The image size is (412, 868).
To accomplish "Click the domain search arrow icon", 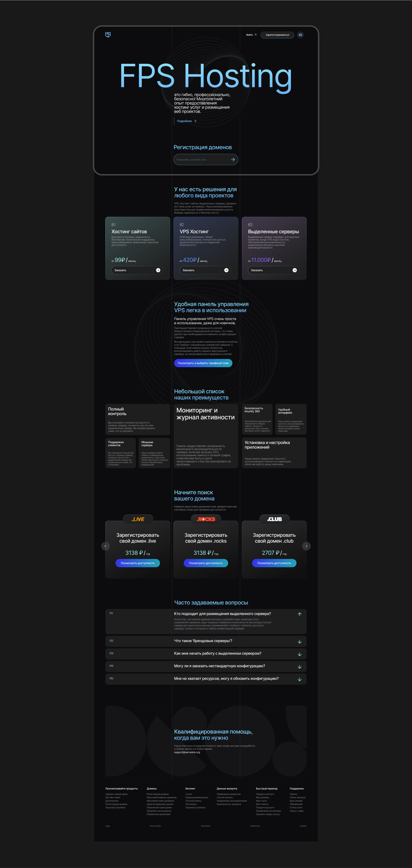I will (233, 160).
